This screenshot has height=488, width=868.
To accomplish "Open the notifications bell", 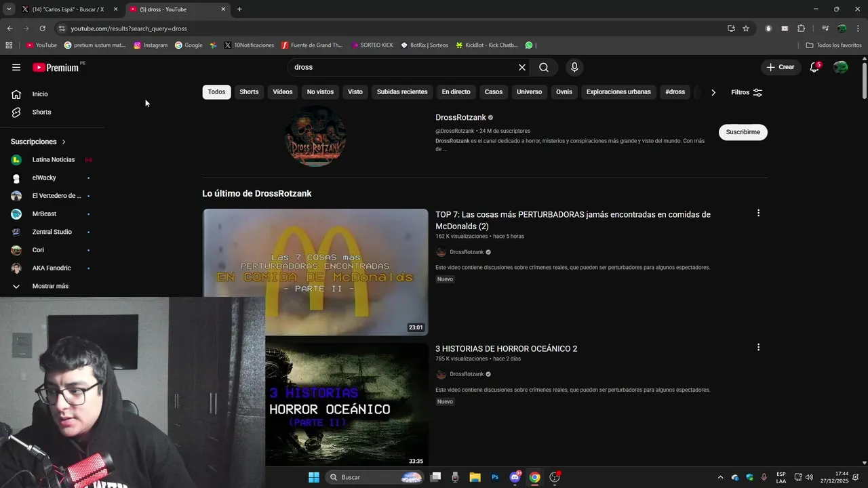I will pos(814,67).
